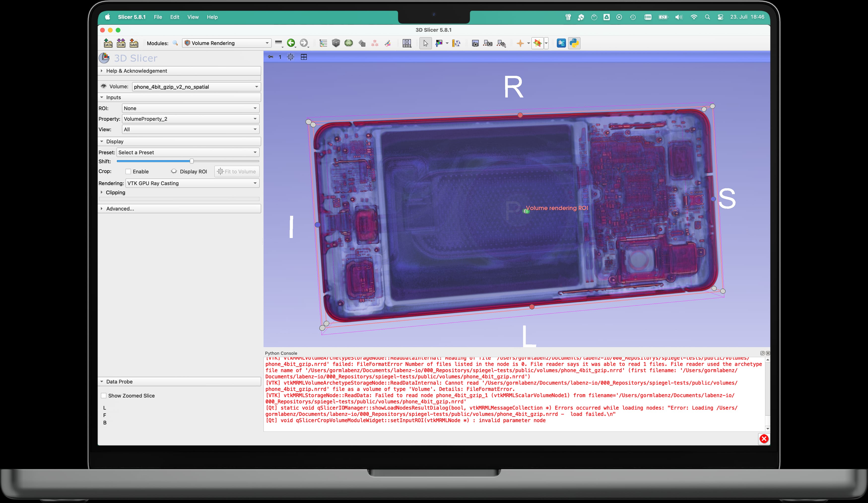Click the screenshot capture camera icon
868x503 pixels.
(x=475, y=43)
